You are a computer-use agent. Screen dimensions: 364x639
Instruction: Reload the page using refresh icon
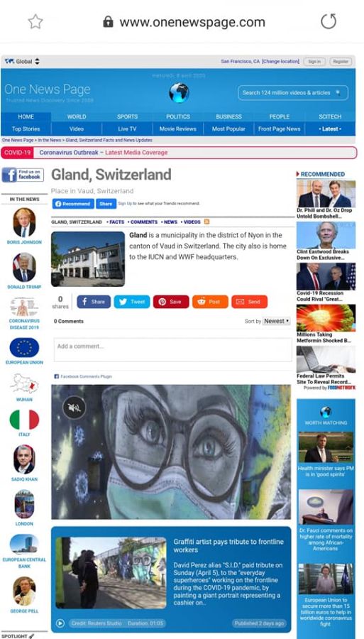click(329, 21)
